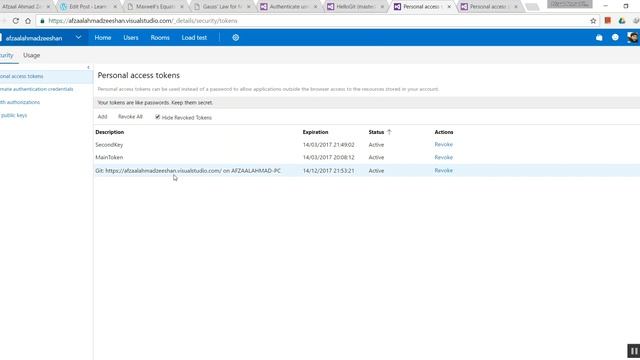Sort by the Expiration column header
Screen dimensions: 640x360
pos(315,132)
